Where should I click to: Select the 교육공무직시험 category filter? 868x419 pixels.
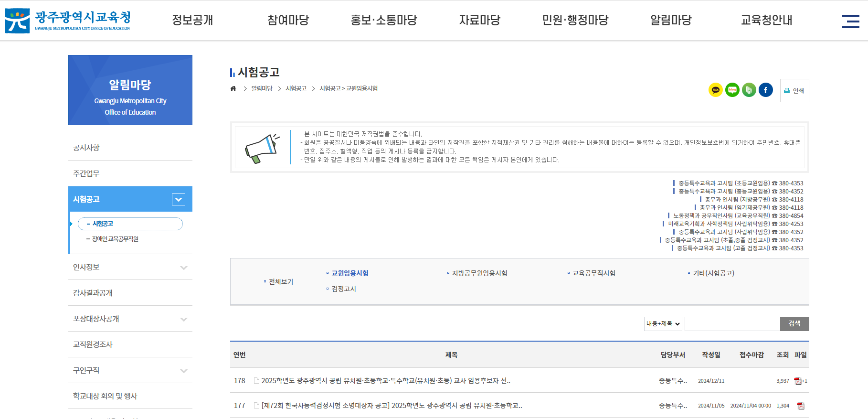[593, 273]
